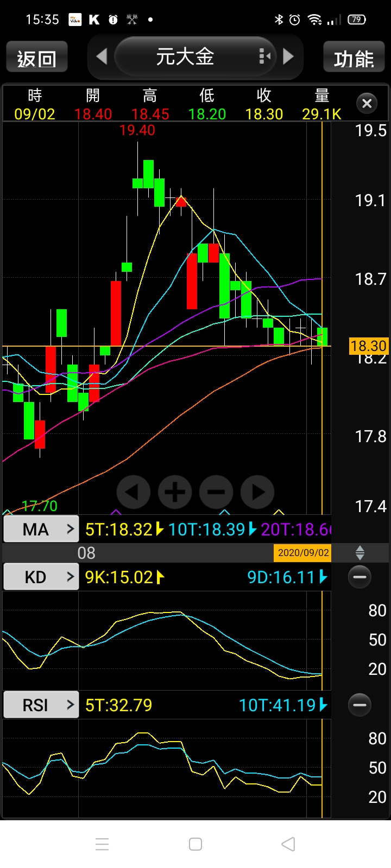Zoom in chart with plus button
This screenshot has height=868, width=391.
(x=175, y=492)
